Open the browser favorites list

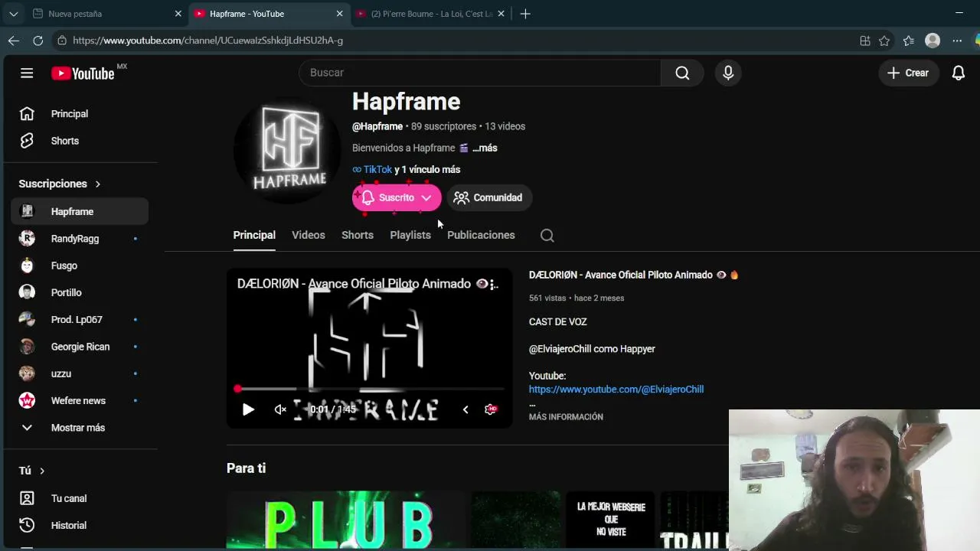tap(908, 41)
